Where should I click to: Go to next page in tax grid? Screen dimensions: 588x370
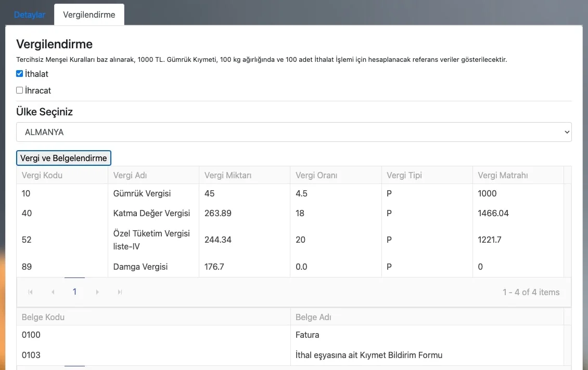tap(97, 292)
